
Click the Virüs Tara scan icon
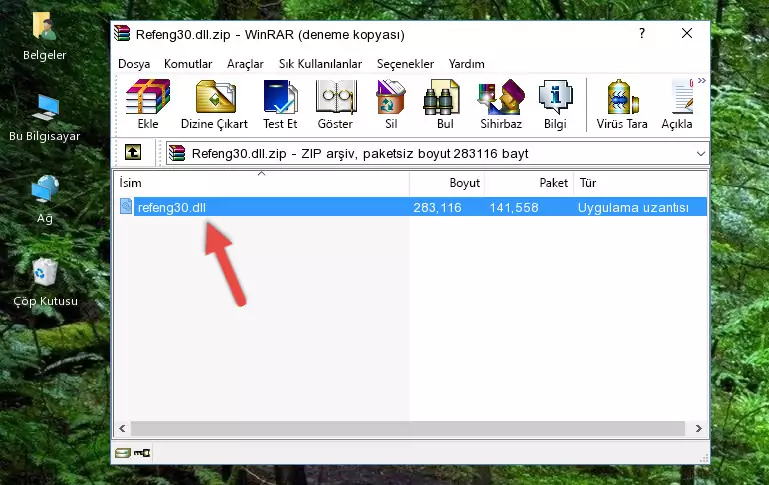click(x=622, y=97)
